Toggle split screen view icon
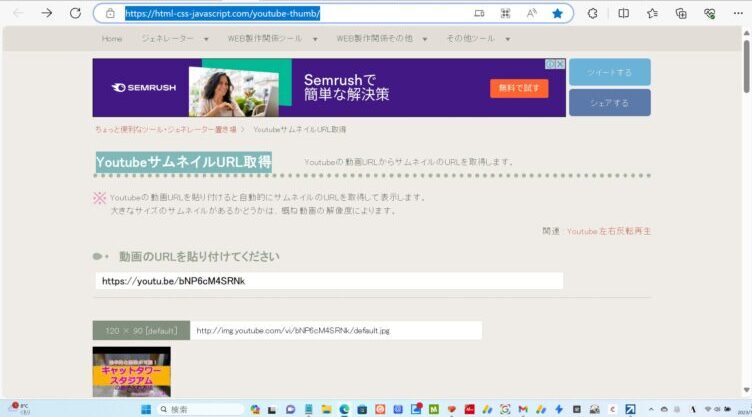 (623, 13)
